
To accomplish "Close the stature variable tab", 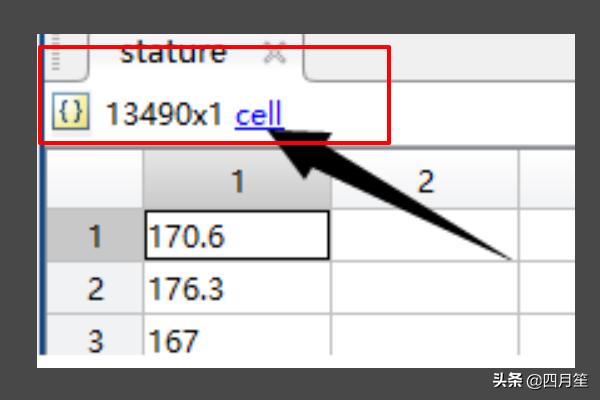I will (274, 55).
